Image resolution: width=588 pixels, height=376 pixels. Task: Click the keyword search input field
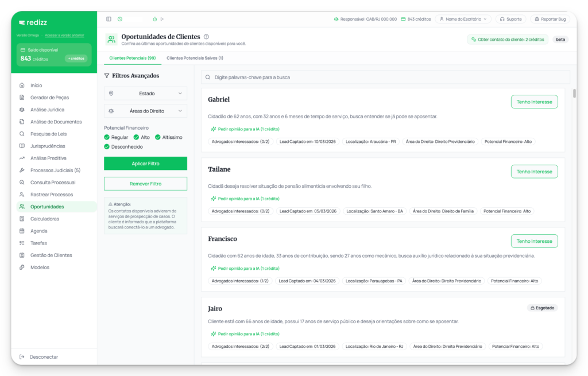385,77
